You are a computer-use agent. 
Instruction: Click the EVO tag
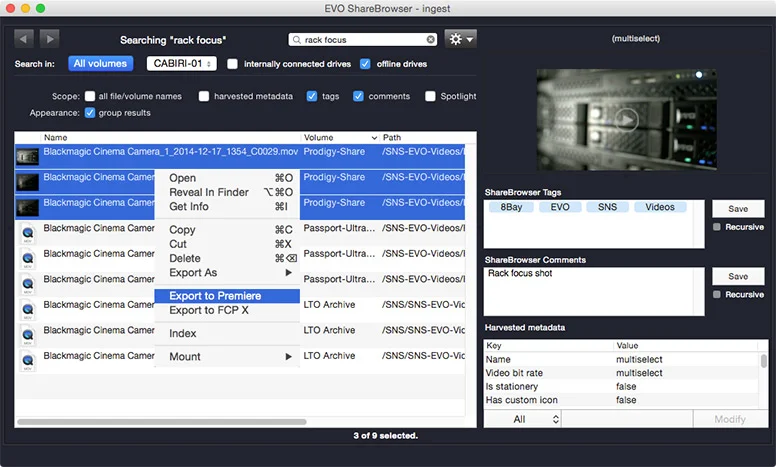(x=560, y=207)
